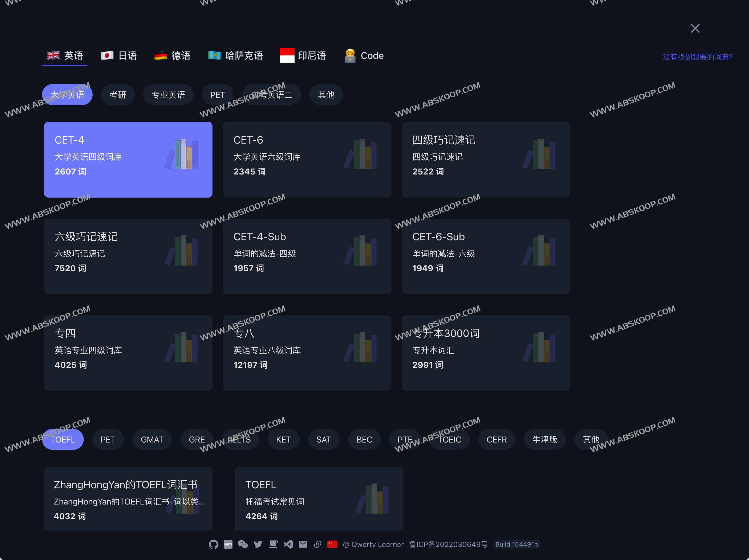Select the 考研 category filter
Viewport: 749px width, 560px height.
coord(117,95)
